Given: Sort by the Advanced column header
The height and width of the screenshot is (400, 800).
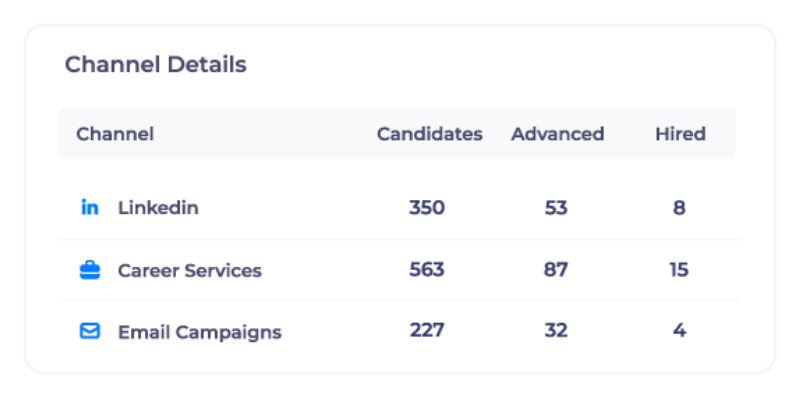Looking at the screenshot, I should [557, 134].
